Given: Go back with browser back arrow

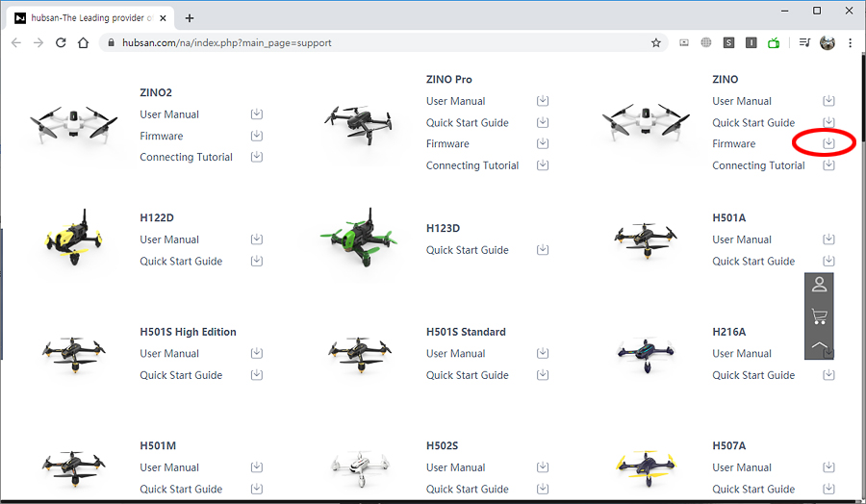Looking at the screenshot, I should (16, 43).
